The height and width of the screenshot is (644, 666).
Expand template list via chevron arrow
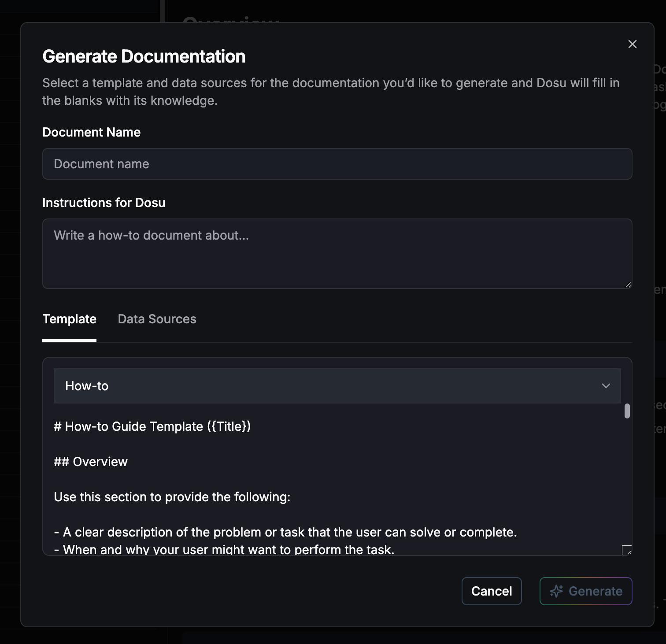point(606,386)
